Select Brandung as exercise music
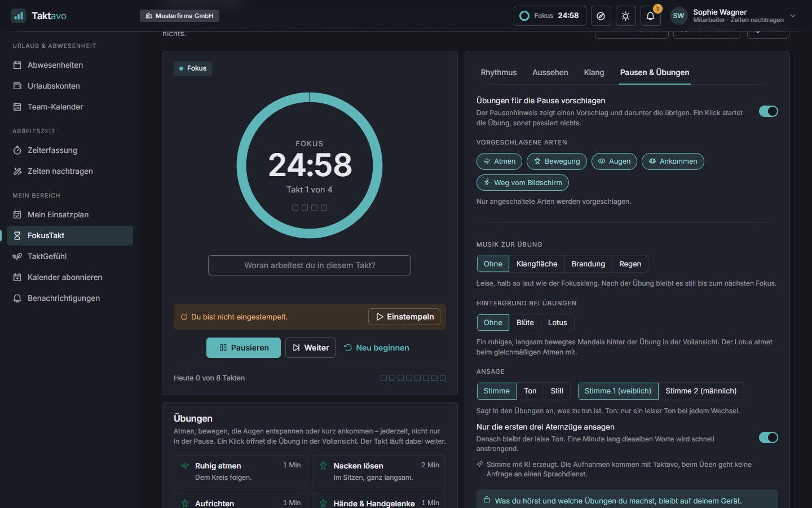Screen dimensions: 812x508 tap(588, 264)
